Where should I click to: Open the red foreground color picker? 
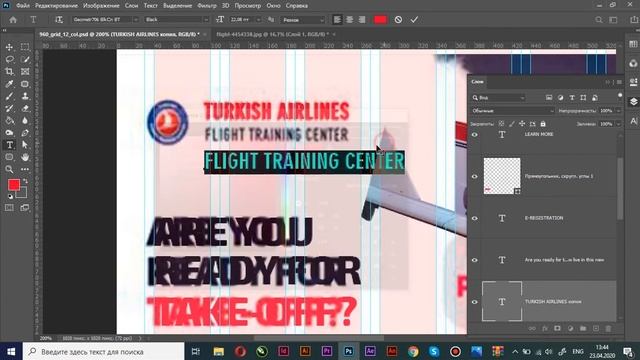click(x=14, y=185)
